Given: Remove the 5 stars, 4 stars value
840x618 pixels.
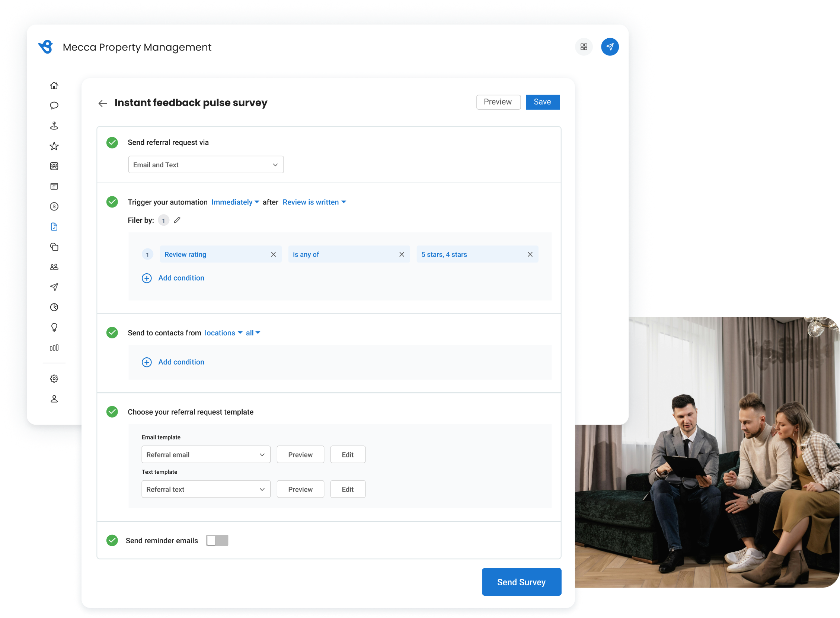Looking at the screenshot, I should (x=530, y=254).
